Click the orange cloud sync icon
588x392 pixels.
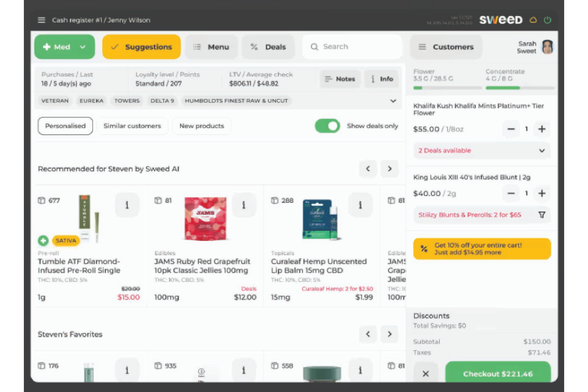tap(533, 20)
